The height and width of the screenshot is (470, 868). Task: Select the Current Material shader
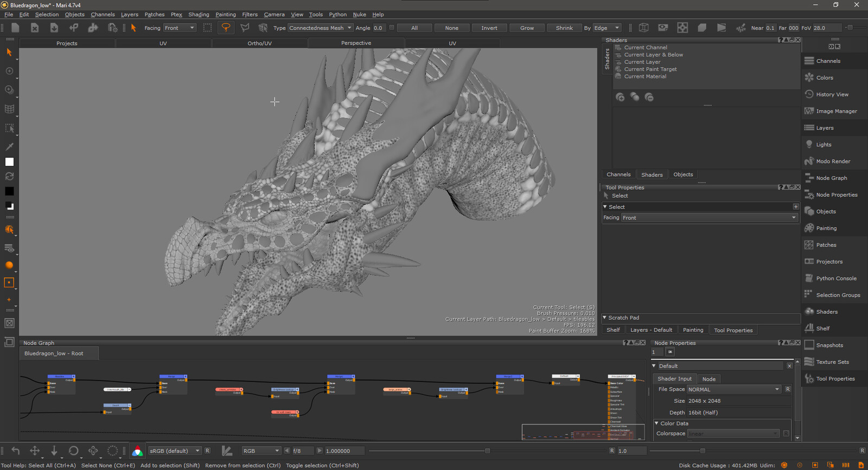pos(645,76)
